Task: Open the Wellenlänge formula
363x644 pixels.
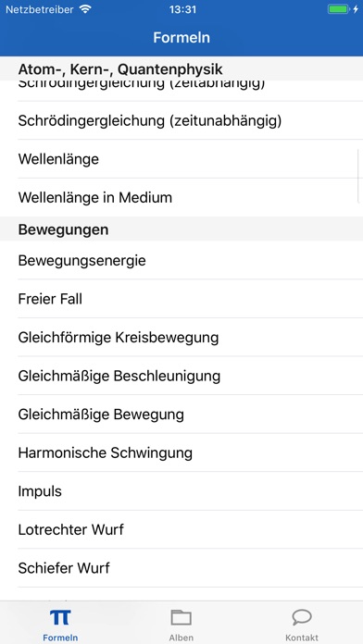Action: pyautogui.click(x=181, y=159)
